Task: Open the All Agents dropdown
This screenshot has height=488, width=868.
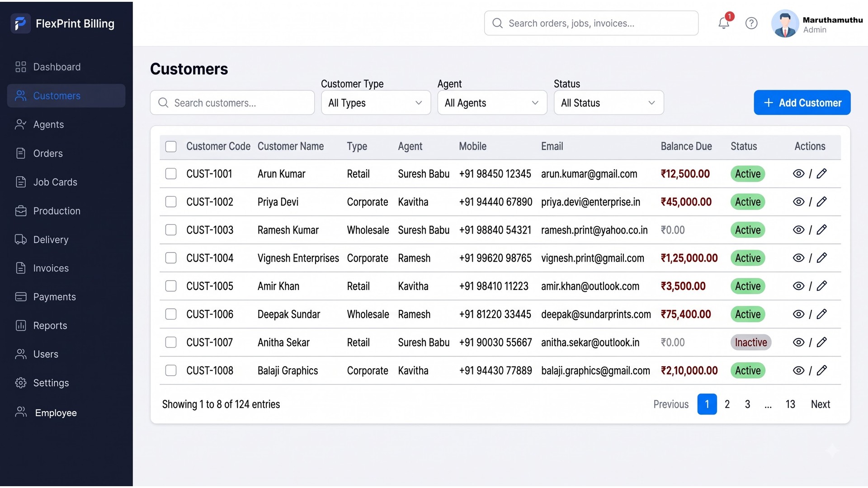Action: tap(492, 103)
